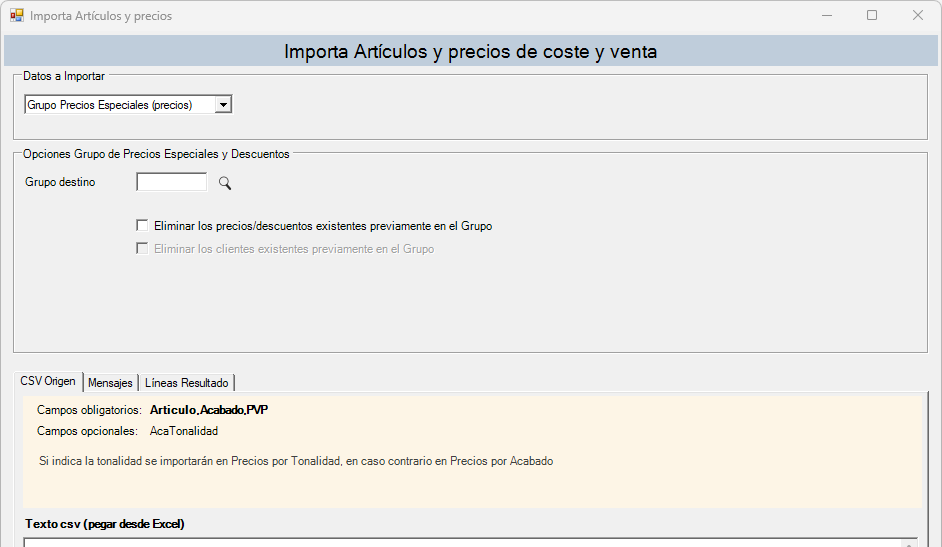Close the Importa Artículos y precios window
Image resolution: width=942 pixels, height=547 pixels.
pos(917,16)
